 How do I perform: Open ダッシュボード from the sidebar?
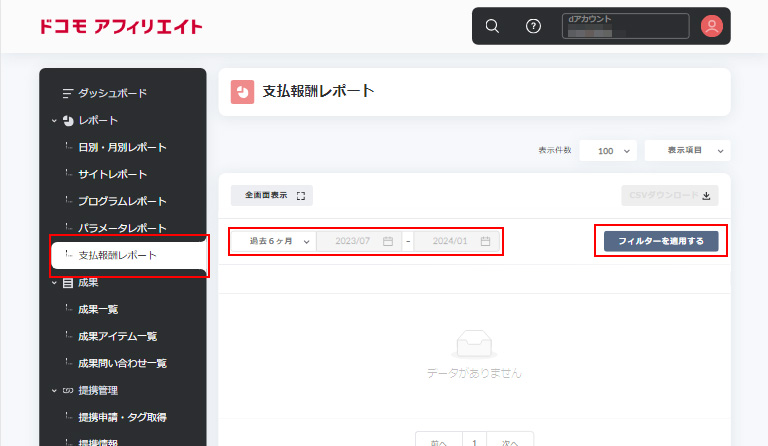click(112, 93)
